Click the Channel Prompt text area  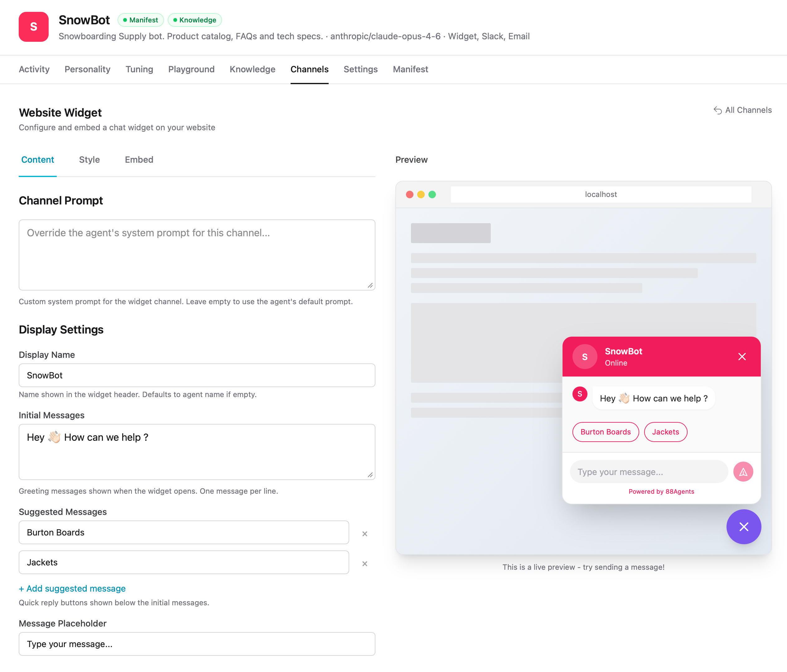click(x=197, y=254)
